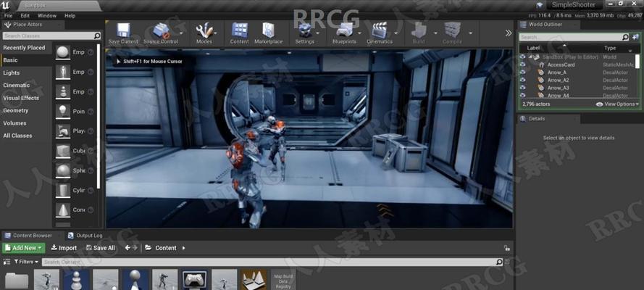Switch to the Output Log tab
644x290 pixels.
click(85, 236)
